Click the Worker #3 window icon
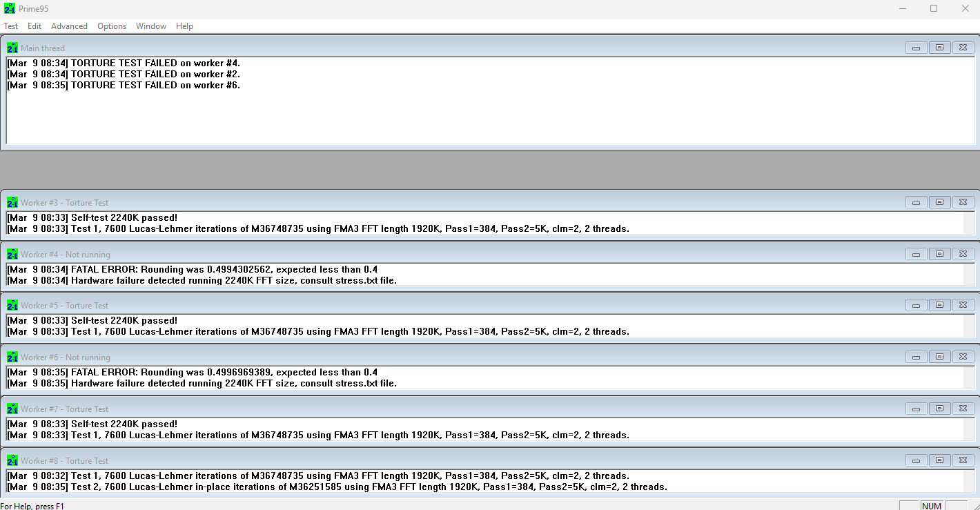The width and height of the screenshot is (980, 510). [x=12, y=203]
